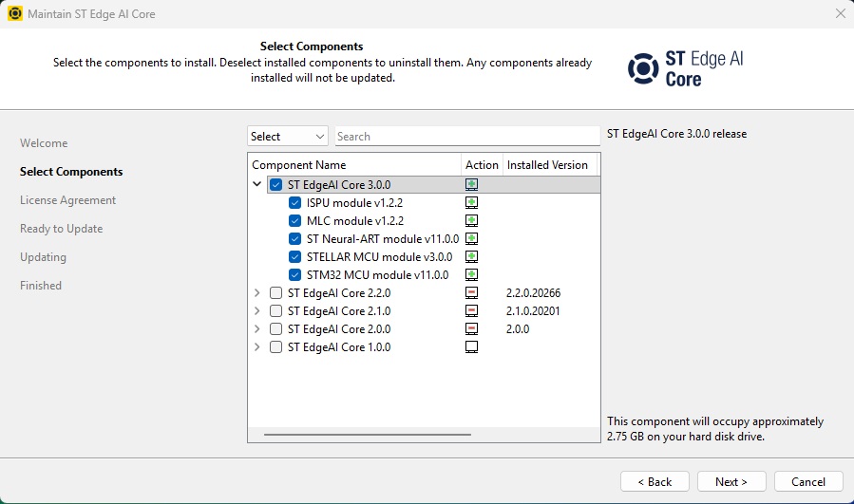Screen dimensions: 854x504
Task: Click 'ST EdgeAI Core 3.0.0 release' description text
Action: tap(677, 134)
